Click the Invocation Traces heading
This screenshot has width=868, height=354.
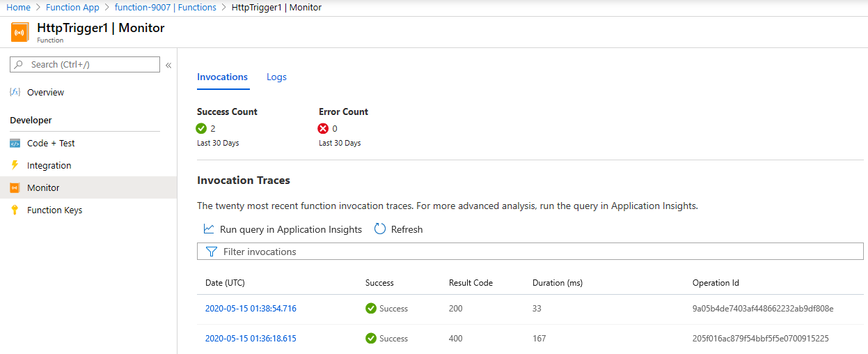coord(244,180)
